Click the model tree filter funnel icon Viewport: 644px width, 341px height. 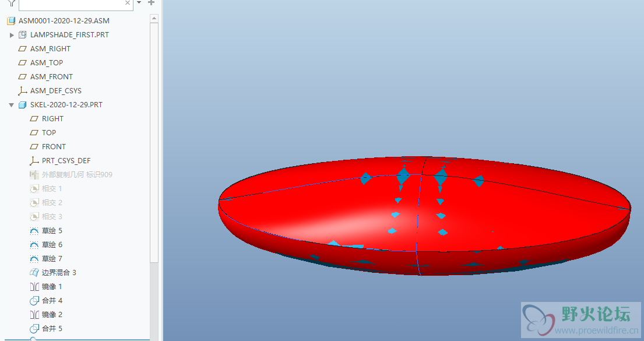[12, 3]
